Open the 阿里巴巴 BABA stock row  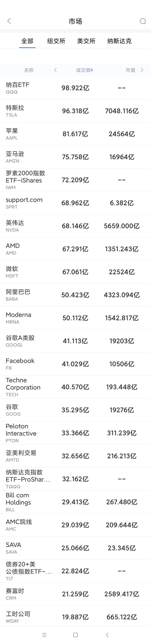75,295
